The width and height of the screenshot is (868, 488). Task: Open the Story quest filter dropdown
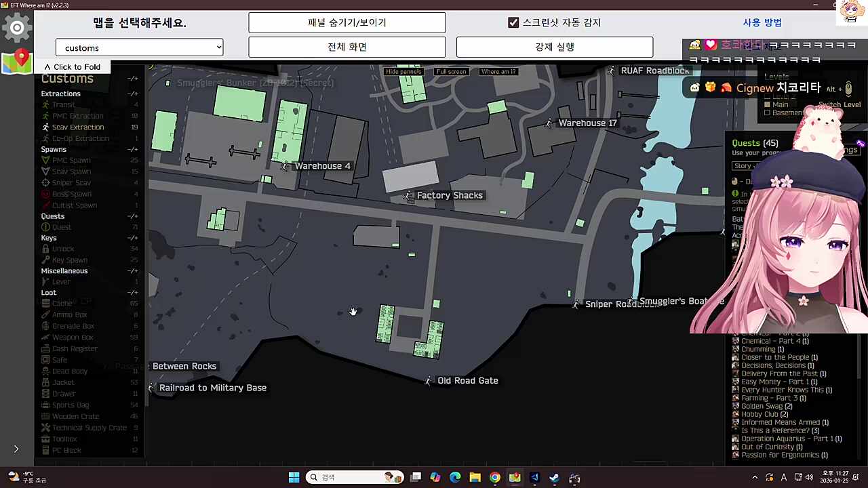[746, 166]
